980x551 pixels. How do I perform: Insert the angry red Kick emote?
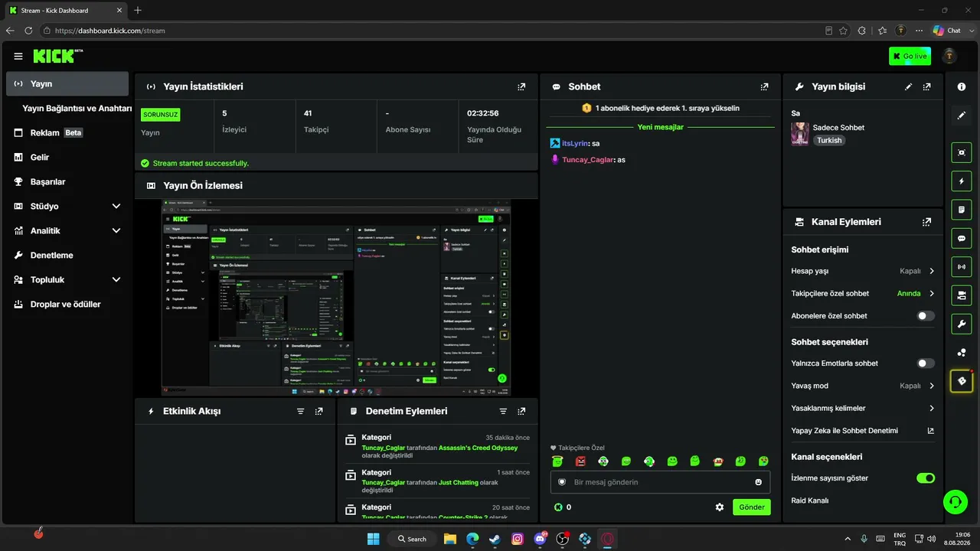580,461
